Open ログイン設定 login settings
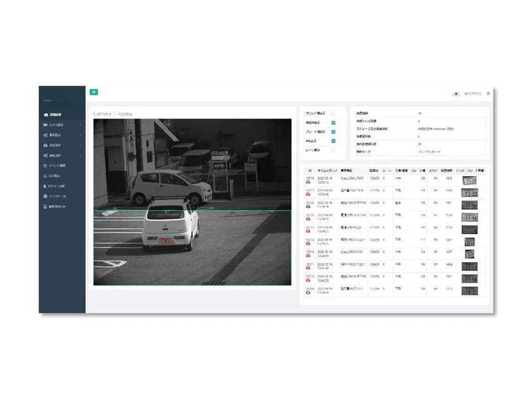Viewport: 532px width, 399px height. click(x=54, y=186)
